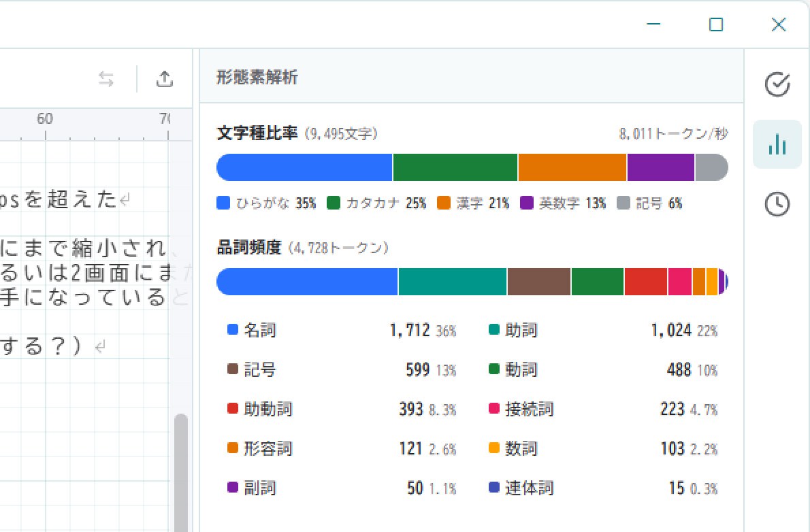Click the 形容詞 121 row
The image size is (810, 532).
click(x=342, y=448)
